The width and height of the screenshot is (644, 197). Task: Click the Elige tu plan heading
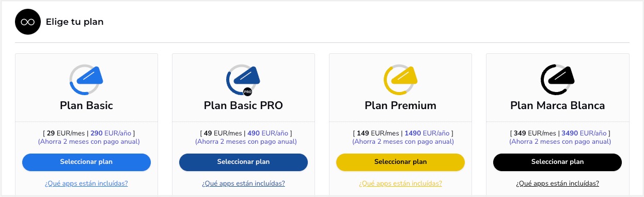74,22
